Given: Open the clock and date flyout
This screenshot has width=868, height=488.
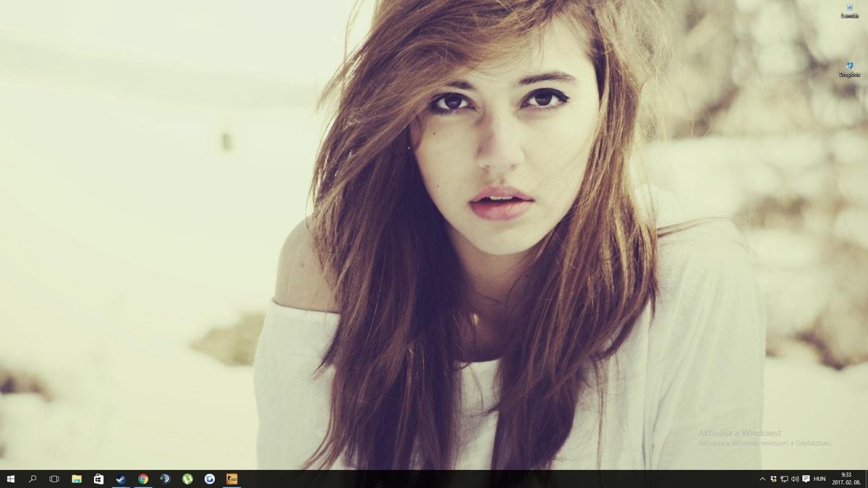Looking at the screenshot, I should 846,479.
